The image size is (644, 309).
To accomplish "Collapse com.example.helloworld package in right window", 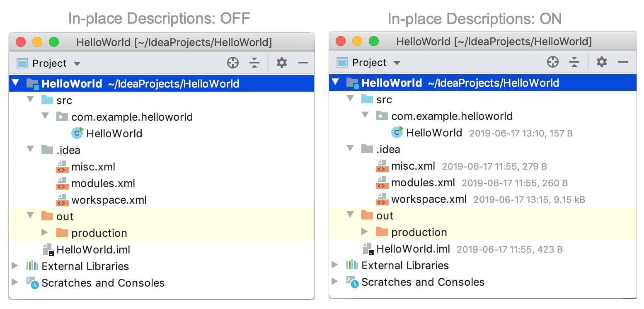I will (365, 116).
